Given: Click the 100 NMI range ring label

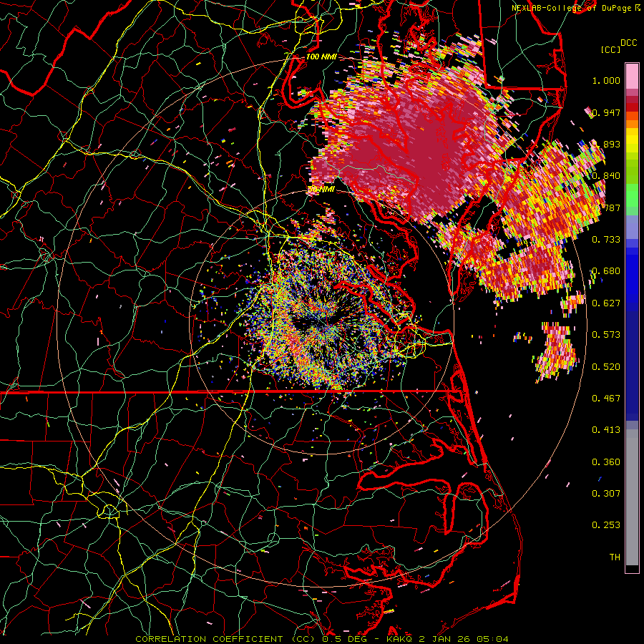Looking at the screenshot, I should pos(321,57).
